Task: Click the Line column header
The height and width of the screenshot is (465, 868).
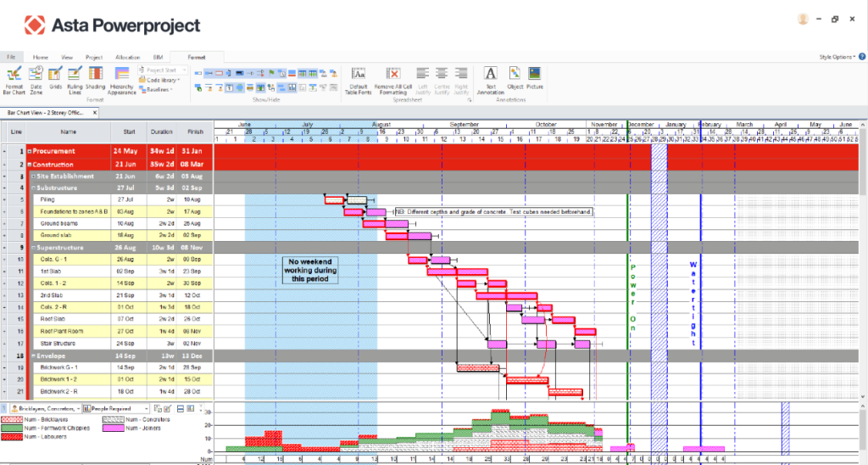Action: [17, 132]
